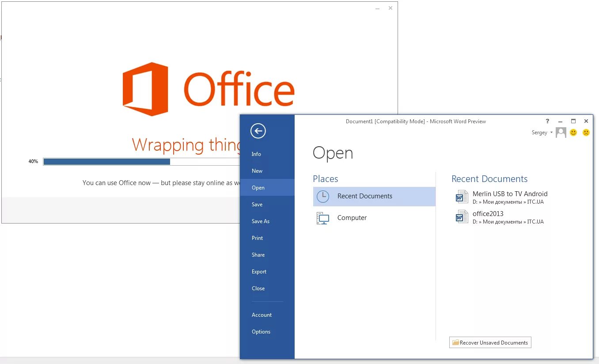
Task: Click the Word title bar Document1 text
Action: coord(416,121)
